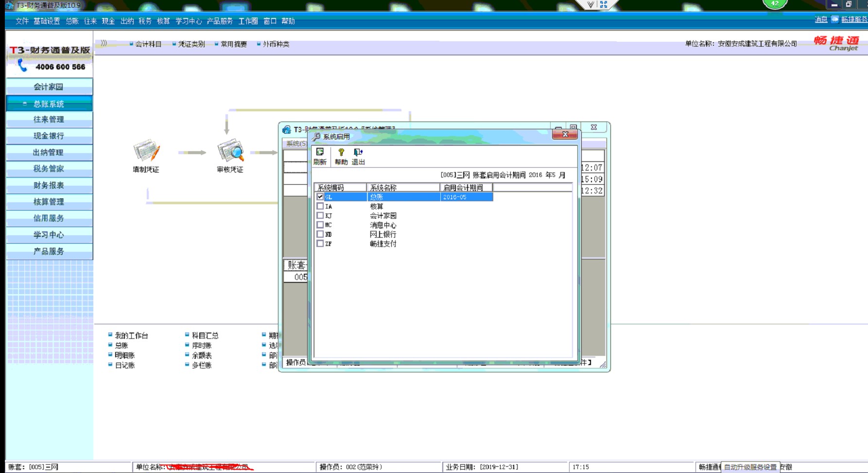Uncheck the GL 总账 checkbox
This screenshot has height=473, width=868.
pos(320,197)
